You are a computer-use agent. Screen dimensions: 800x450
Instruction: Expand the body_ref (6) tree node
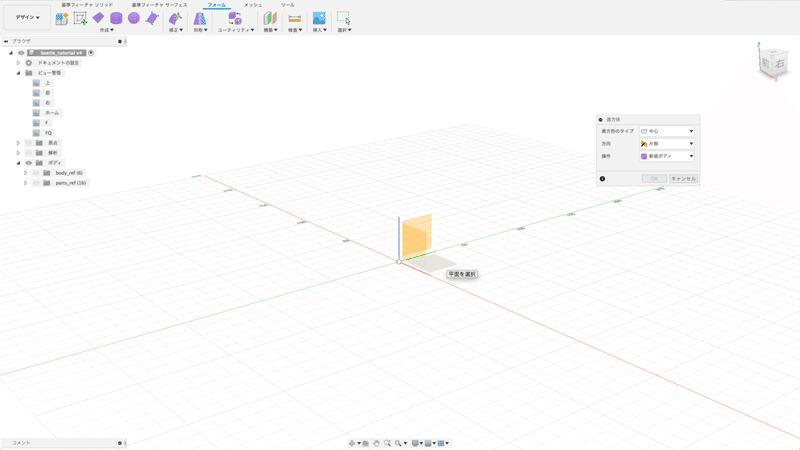pyautogui.click(x=26, y=173)
